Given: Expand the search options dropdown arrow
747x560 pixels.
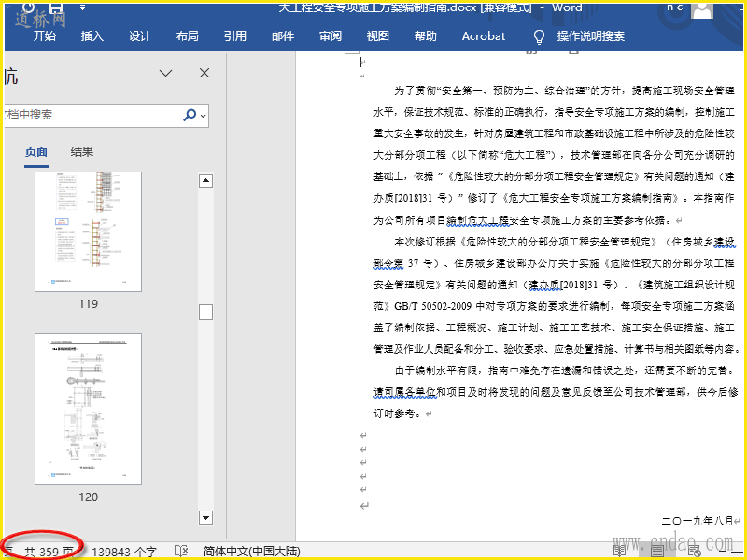Looking at the screenshot, I should [x=203, y=115].
